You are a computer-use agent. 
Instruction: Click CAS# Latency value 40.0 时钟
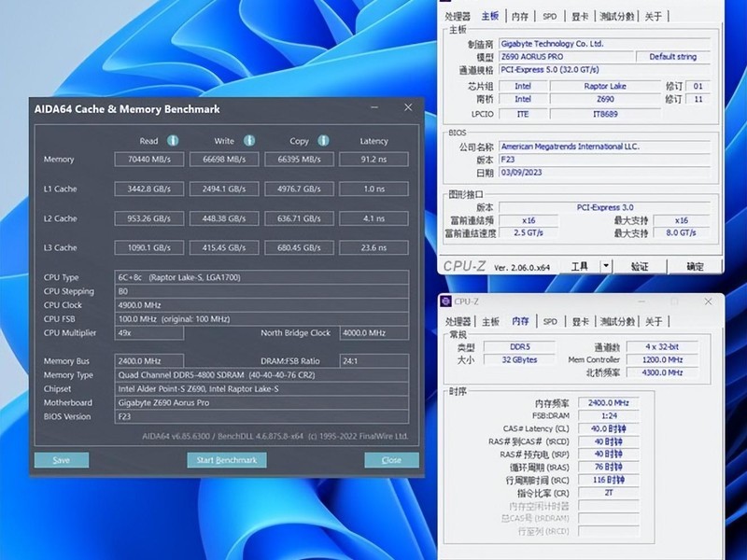click(x=609, y=428)
